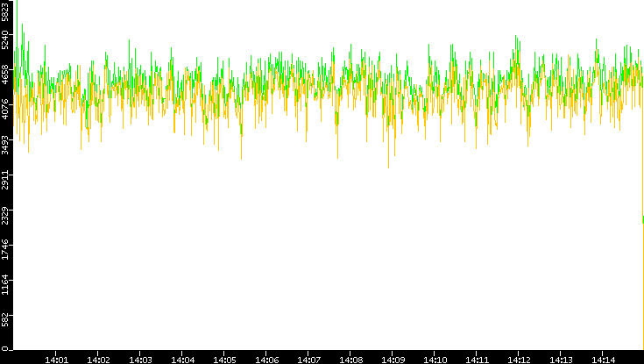Viewport: 644px width, 364px height.
Task: Click the 2911 value on the vertical axis
Action: [x=4, y=180]
